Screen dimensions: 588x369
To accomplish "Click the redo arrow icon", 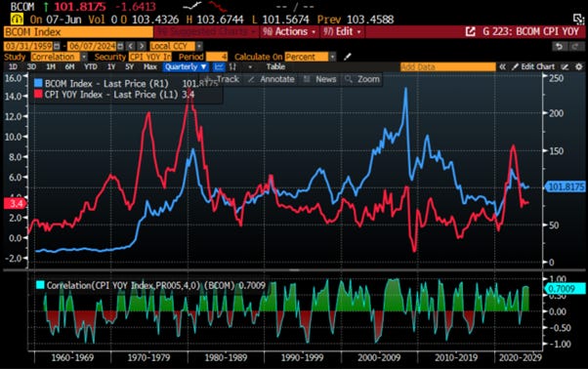I will click(x=575, y=47).
